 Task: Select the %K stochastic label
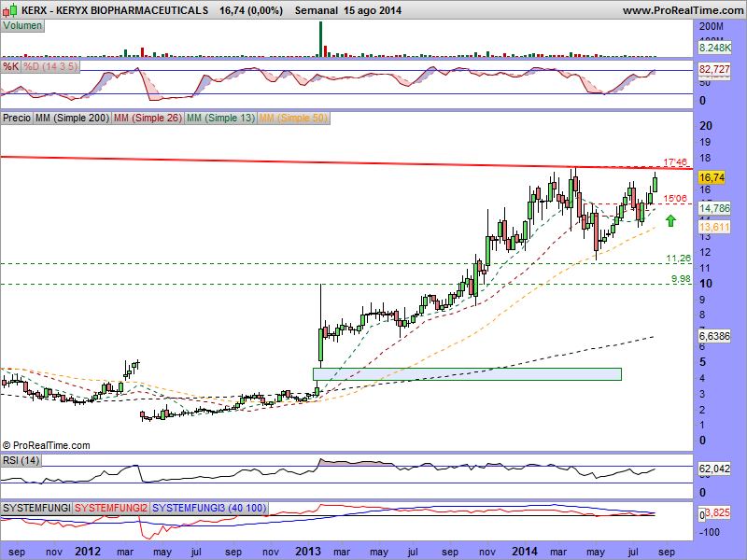click(x=10, y=66)
